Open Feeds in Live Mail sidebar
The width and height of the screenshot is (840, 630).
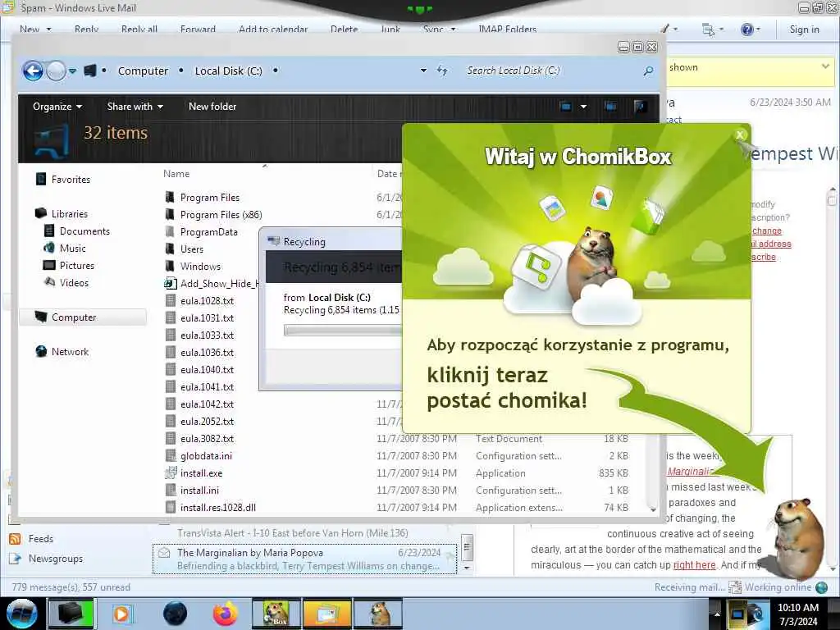41,539
